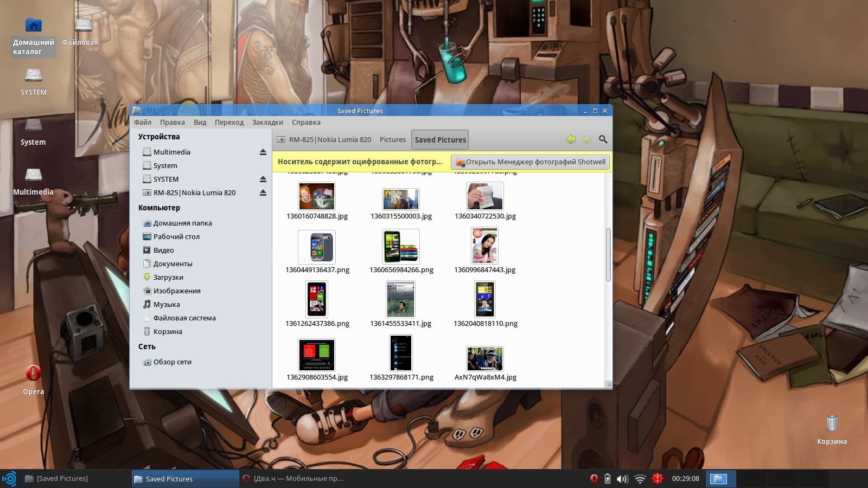Select thumbnail 1360340722530.jpg
Image resolution: width=868 pixels, height=488 pixels.
click(485, 196)
